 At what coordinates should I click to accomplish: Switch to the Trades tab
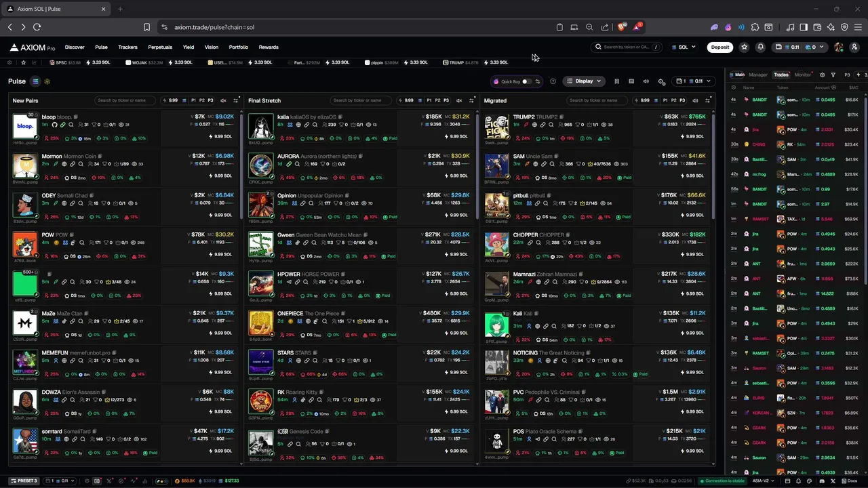point(781,75)
